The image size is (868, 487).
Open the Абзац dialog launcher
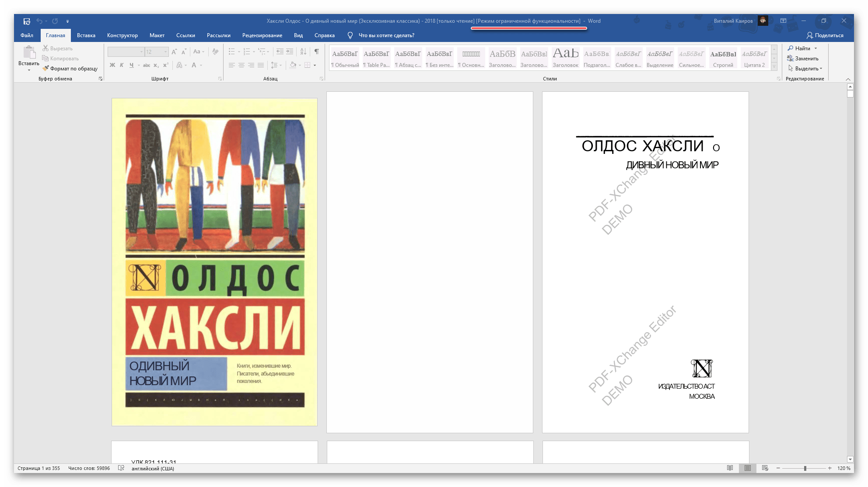point(322,79)
